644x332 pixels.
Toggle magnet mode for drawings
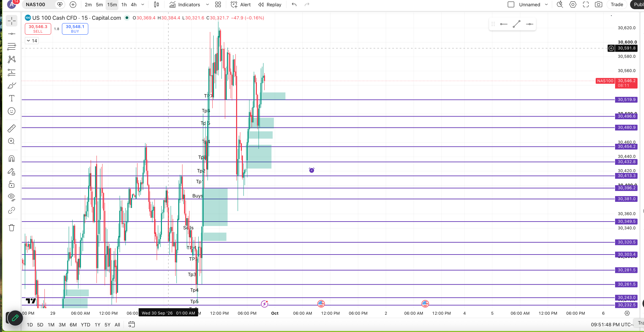pyautogui.click(x=12, y=159)
